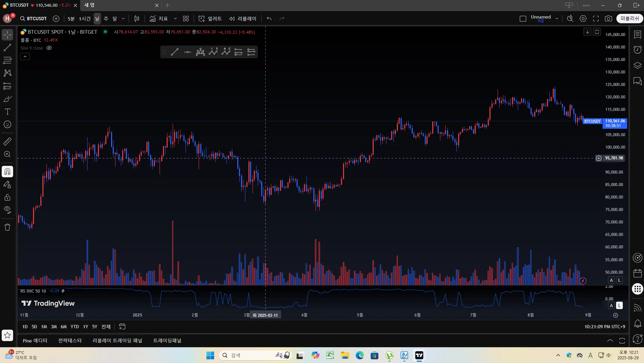This screenshot has height=363, width=644.
Task: Pick the ABC correction wave tool
Action: tap(226, 52)
